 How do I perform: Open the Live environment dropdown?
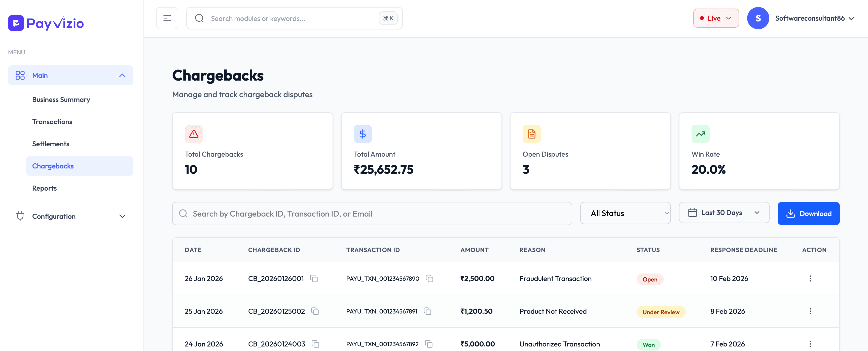coord(716,18)
